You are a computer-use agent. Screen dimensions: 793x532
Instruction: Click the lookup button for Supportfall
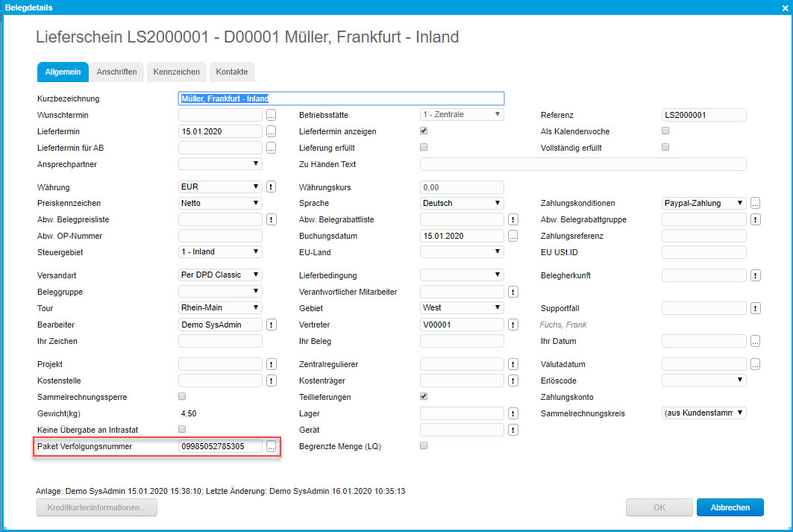click(755, 308)
